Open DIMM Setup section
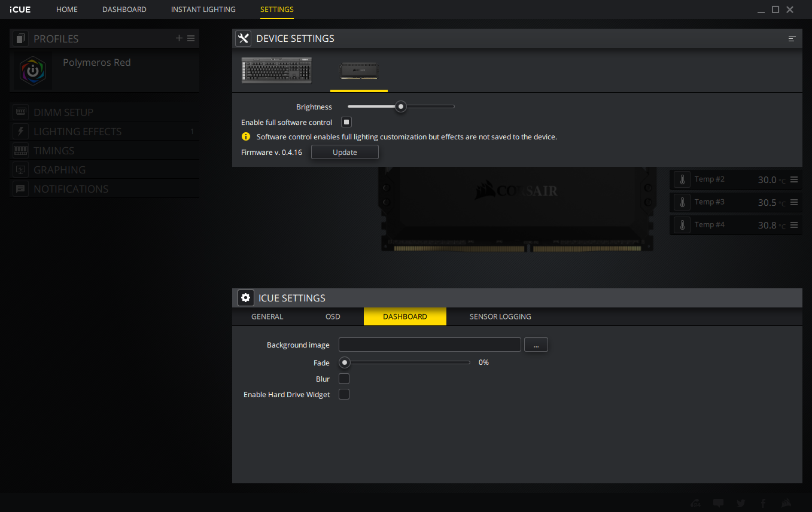 click(x=63, y=112)
